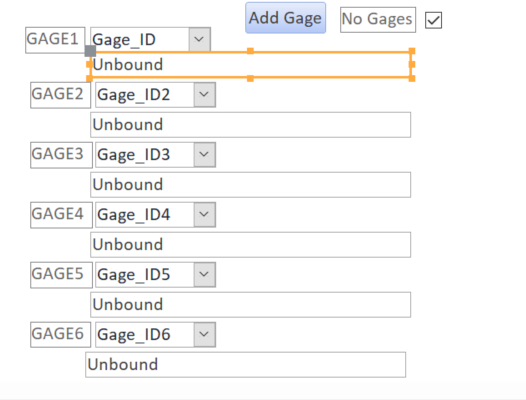Select the GAGE4 label
The image size is (526, 400).
(x=61, y=215)
